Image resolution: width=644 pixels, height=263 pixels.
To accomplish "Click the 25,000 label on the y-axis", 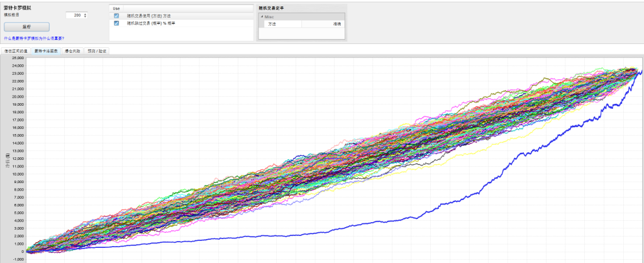I will pos(16,58).
